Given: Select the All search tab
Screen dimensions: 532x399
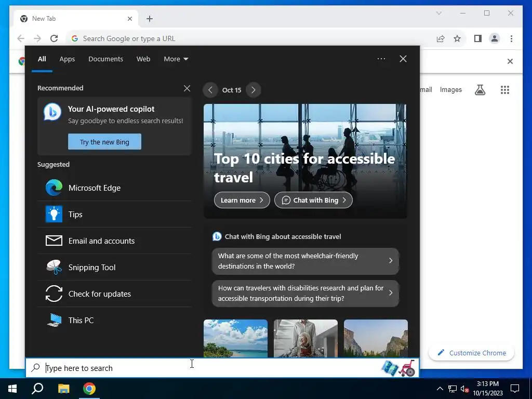Looking at the screenshot, I should pos(42,59).
